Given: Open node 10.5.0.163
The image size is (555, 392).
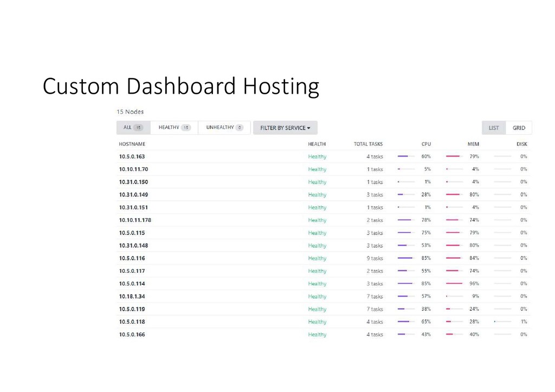Looking at the screenshot, I should pyautogui.click(x=132, y=156).
